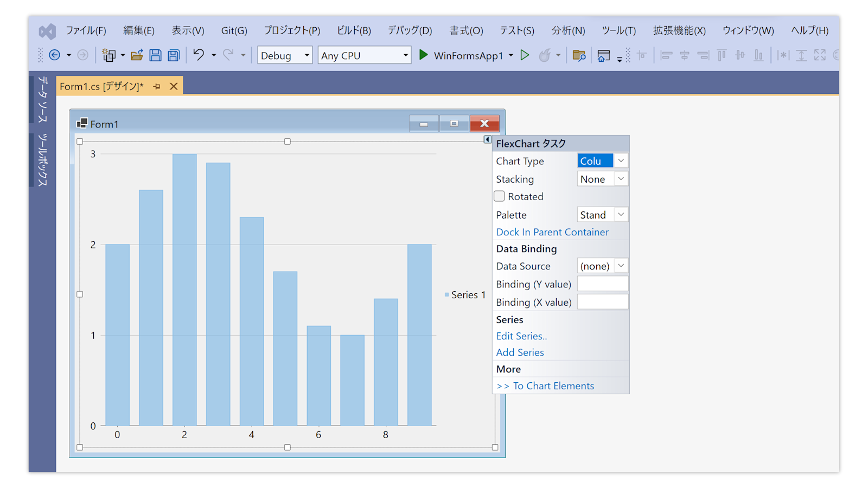Screen dimensions: 868x488
Task: Click the To Chart Elements link
Action: point(545,386)
